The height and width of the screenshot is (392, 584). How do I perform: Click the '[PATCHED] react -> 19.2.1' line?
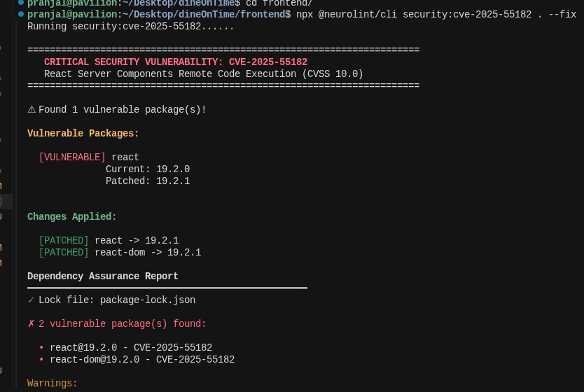[109, 241]
